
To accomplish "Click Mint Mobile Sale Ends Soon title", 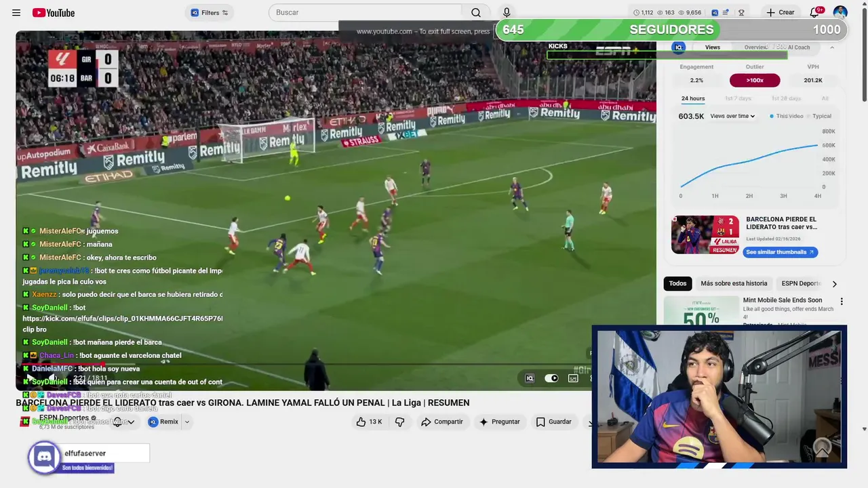I will 783,300.
